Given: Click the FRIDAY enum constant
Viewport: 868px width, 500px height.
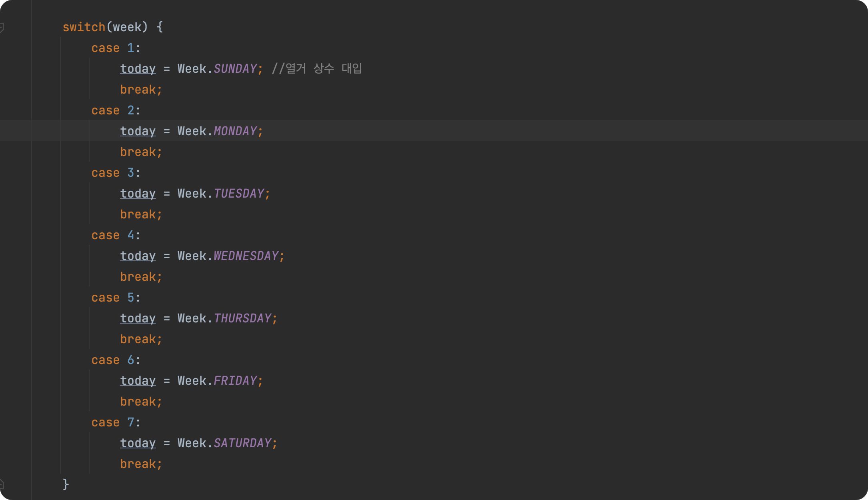Looking at the screenshot, I should point(235,381).
